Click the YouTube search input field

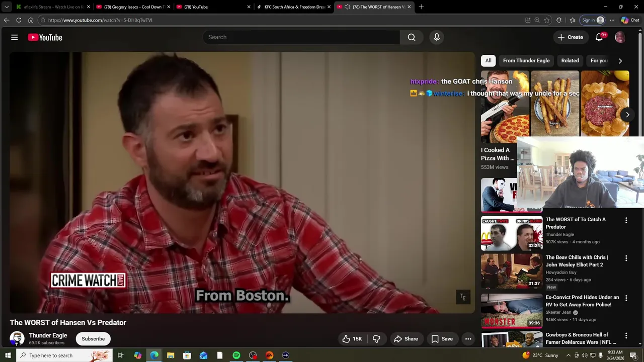point(301,37)
